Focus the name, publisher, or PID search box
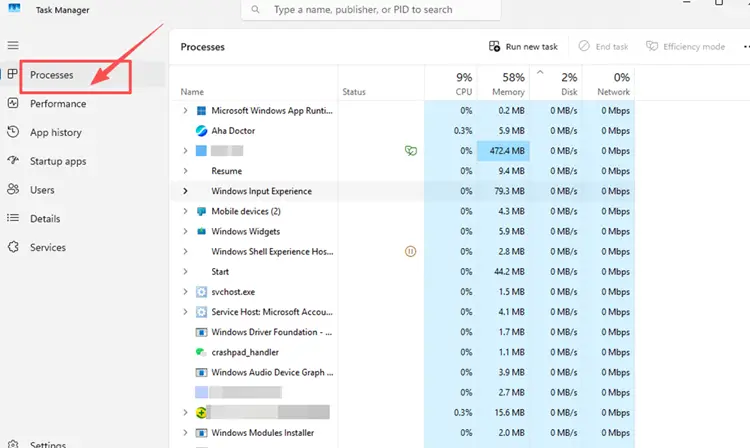The height and width of the screenshot is (448, 750). (x=371, y=10)
